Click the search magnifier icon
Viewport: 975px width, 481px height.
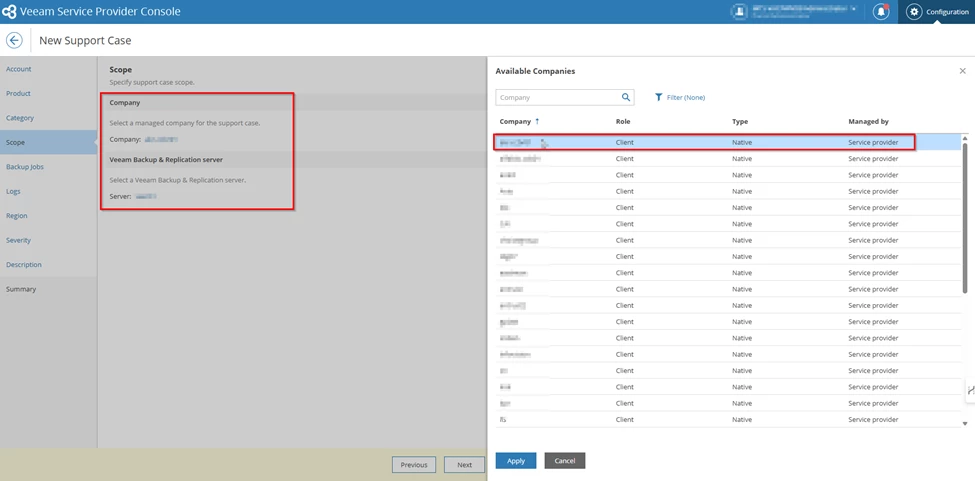pos(626,98)
